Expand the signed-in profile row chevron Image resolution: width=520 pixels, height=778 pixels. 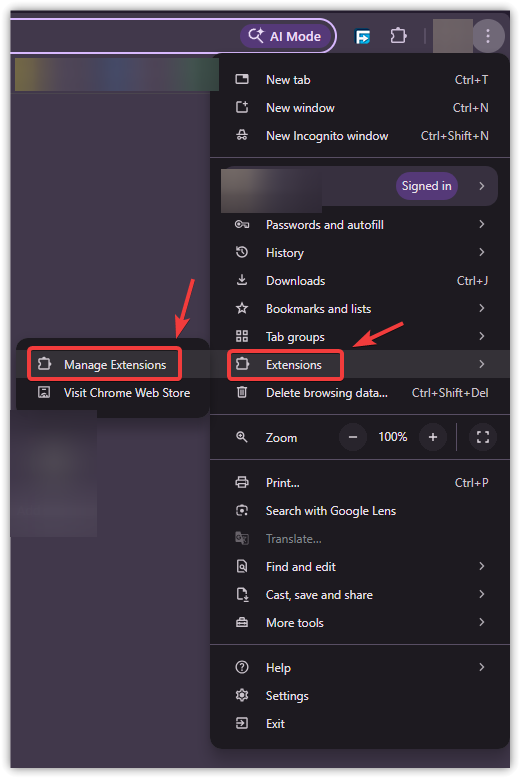[482, 186]
